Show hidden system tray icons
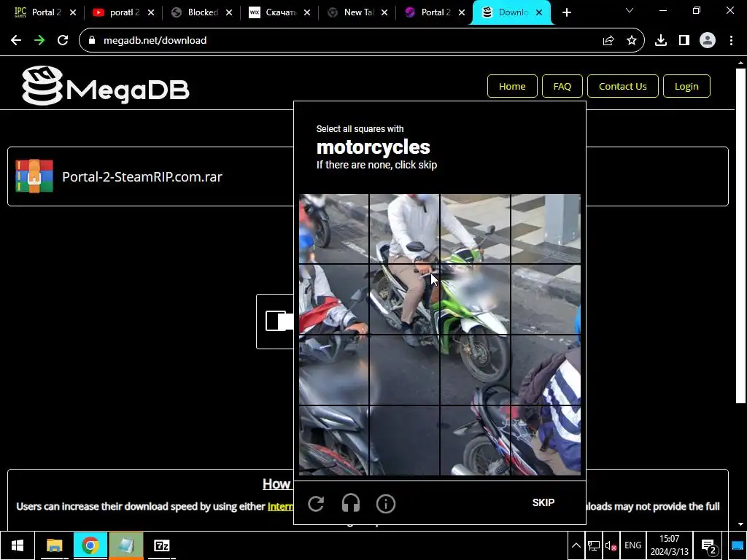This screenshot has height=560, width=747. (x=576, y=545)
